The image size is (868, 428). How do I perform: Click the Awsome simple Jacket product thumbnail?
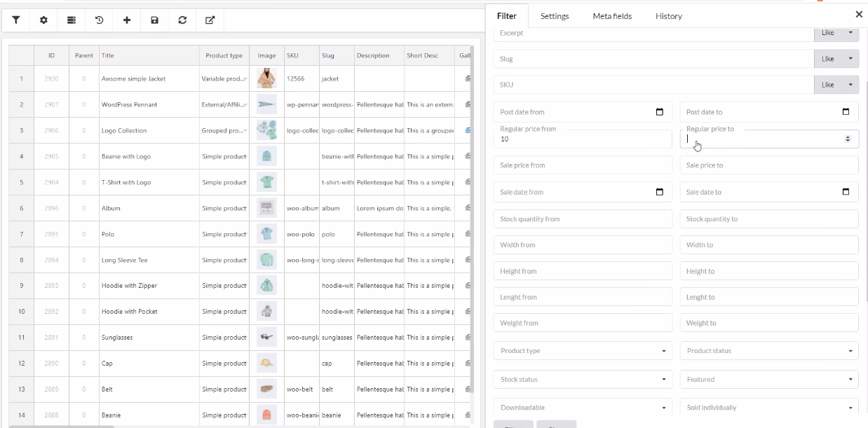(x=266, y=78)
